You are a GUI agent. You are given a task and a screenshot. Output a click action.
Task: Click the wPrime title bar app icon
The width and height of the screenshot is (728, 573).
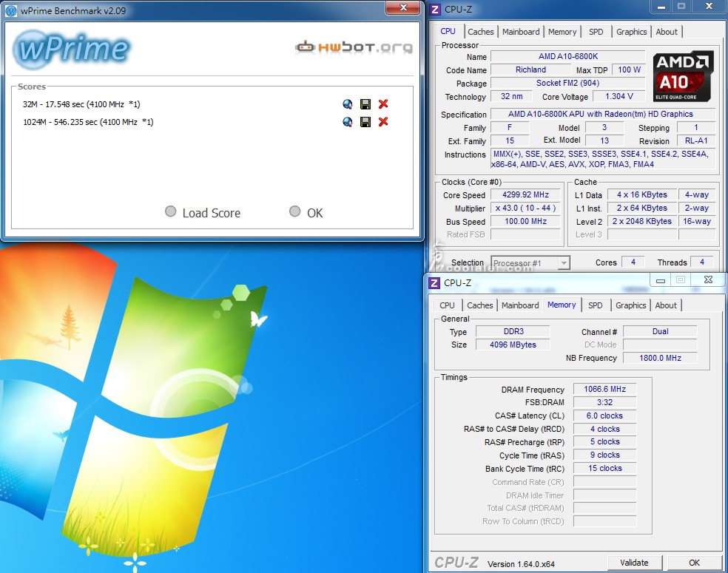click(x=10, y=10)
